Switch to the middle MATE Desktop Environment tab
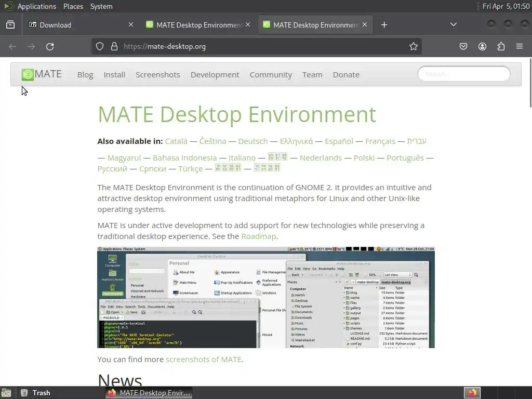Viewport: 532px width, 399px height. (198, 25)
